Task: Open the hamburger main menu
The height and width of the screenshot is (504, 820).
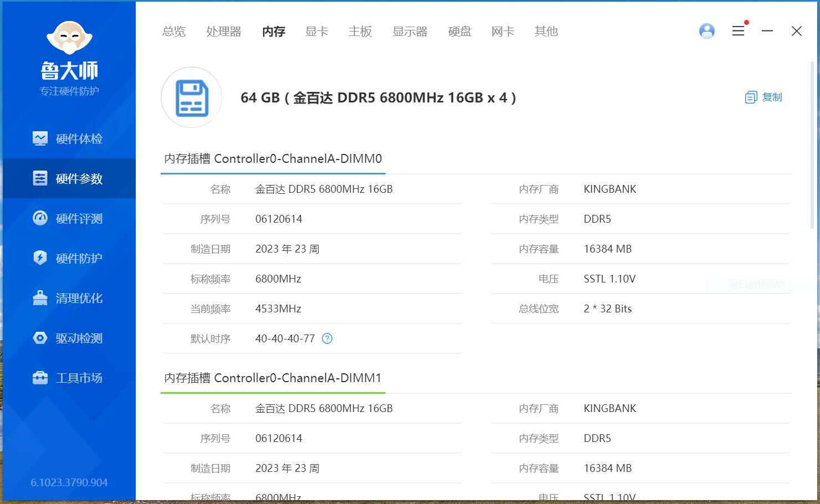Action: (738, 31)
